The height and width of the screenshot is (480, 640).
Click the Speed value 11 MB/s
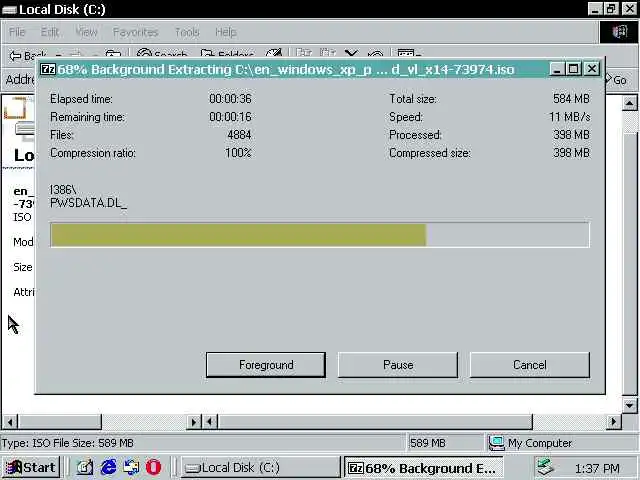(x=569, y=117)
